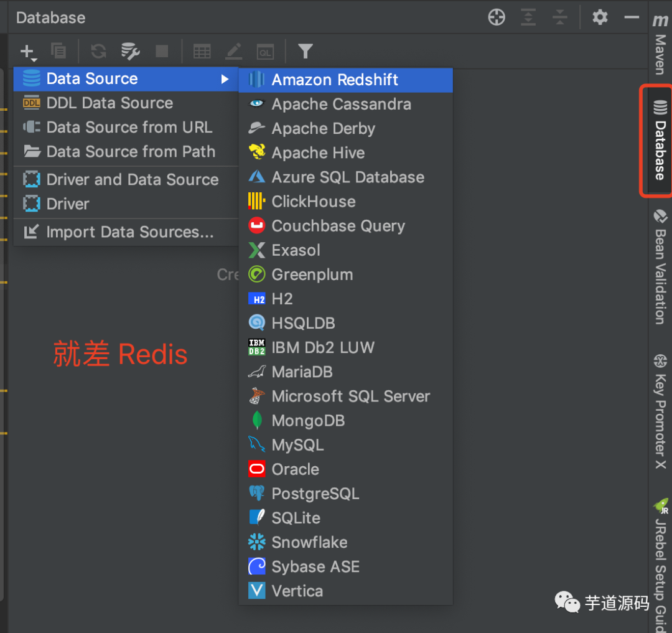Choose IBM Db2 LUW entry

(345, 347)
